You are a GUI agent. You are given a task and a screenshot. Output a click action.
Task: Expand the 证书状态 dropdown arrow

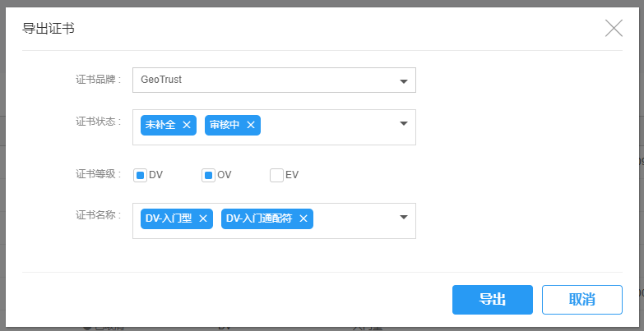[404, 124]
